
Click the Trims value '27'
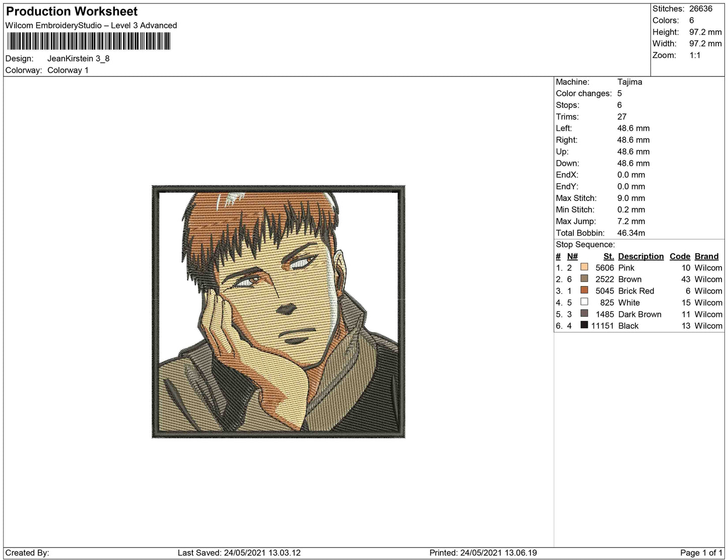tap(622, 116)
